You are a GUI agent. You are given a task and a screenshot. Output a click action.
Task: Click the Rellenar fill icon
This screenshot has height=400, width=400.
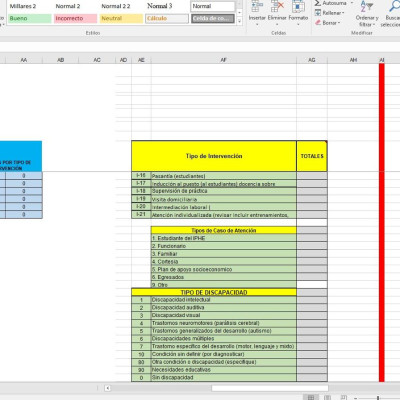click(318, 13)
